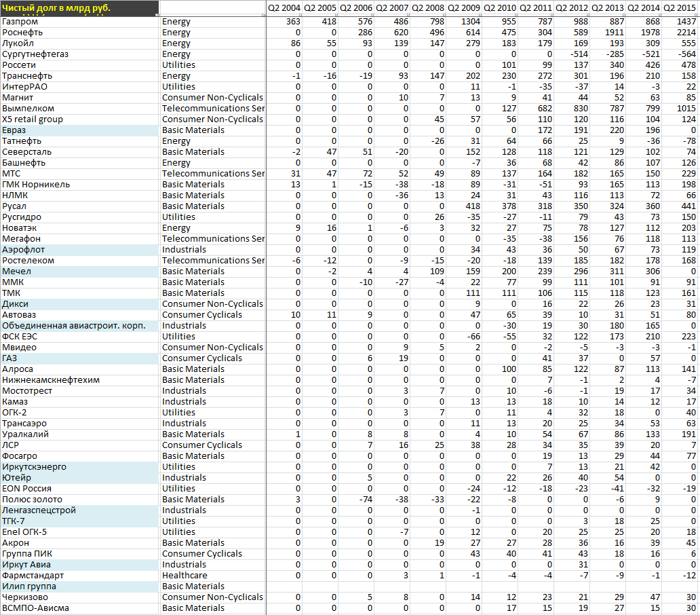Select the Лукойл company cell
Screen dimensions: 700x615
[x=79, y=43]
